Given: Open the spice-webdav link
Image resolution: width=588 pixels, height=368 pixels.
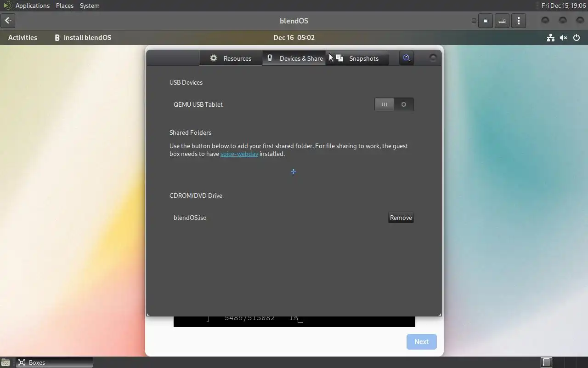Looking at the screenshot, I should point(239,154).
